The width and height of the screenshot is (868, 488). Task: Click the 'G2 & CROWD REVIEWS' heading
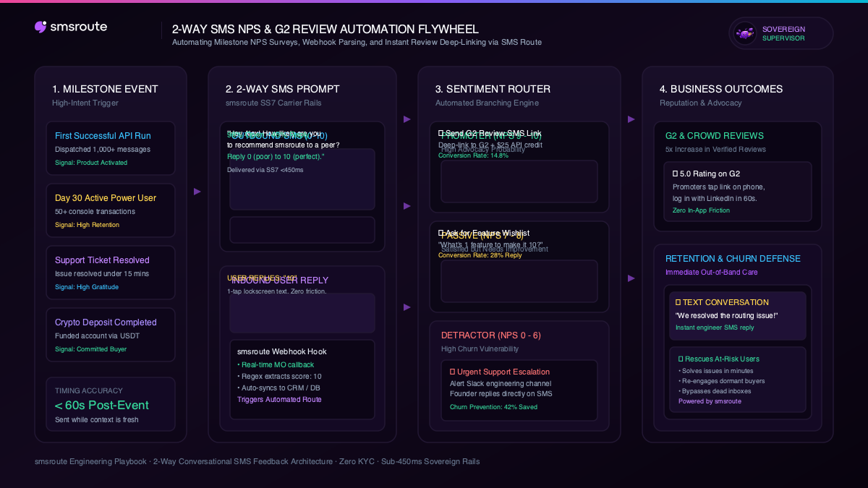tap(715, 136)
